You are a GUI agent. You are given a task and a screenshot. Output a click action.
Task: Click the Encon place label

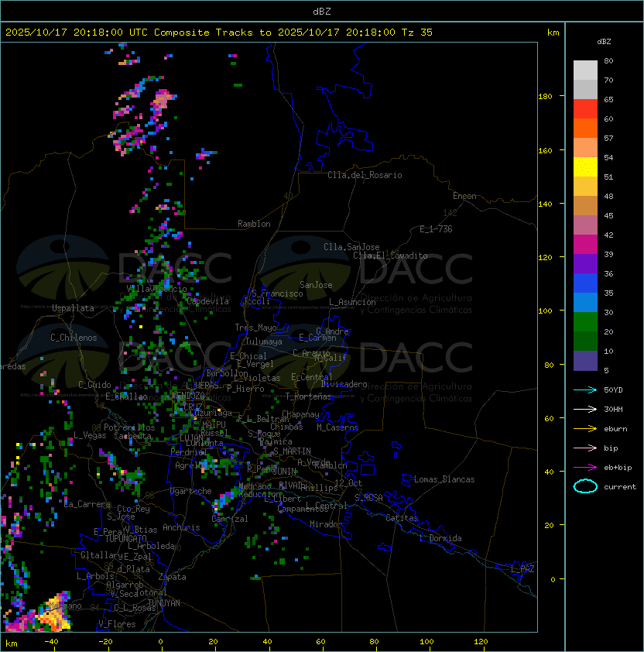[464, 196]
